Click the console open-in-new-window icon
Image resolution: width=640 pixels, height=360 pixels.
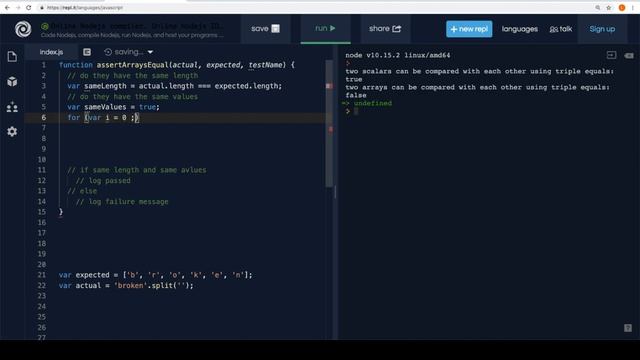click(611, 55)
